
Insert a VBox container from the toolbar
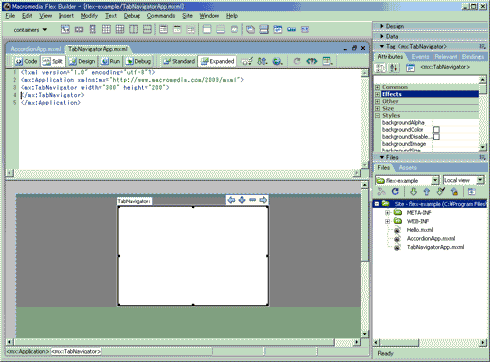point(93,30)
